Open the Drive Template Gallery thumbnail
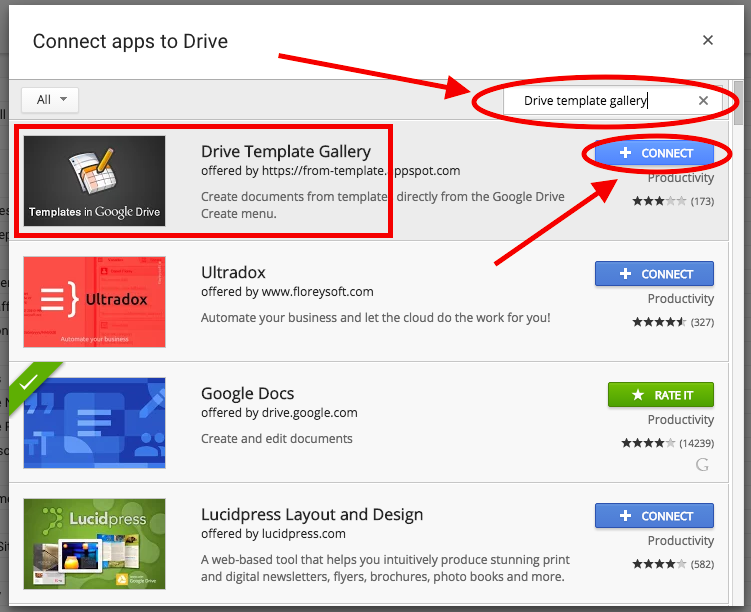 (94, 181)
